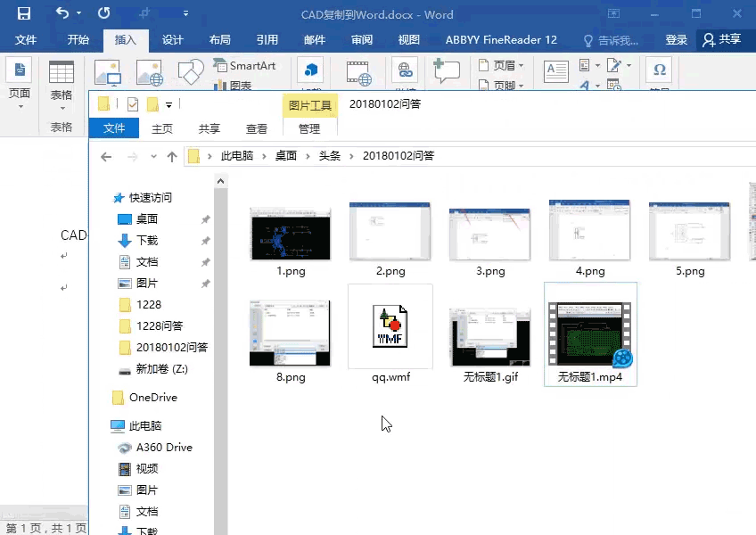This screenshot has height=535, width=756.
Task: Save the document from the quick access toolbar
Action: (24, 12)
